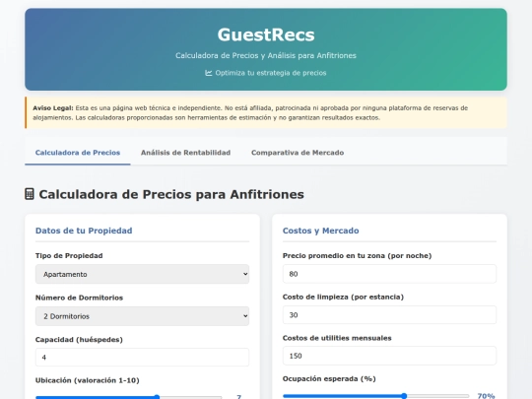Expand the Número de Dormitorios dropdown
This screenshot has width=532, height=399.
pyautogui.click(x=142, y=316)
